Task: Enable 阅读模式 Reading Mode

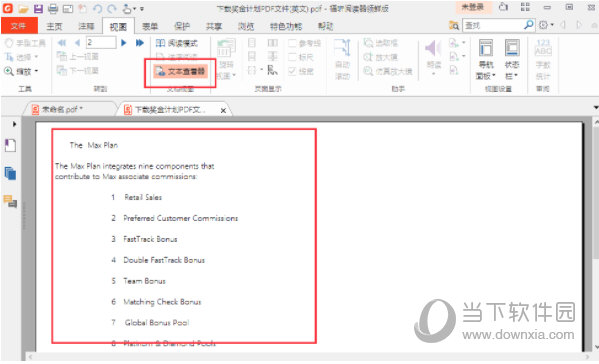Action: pyautogui.click(x=177, y=43)
